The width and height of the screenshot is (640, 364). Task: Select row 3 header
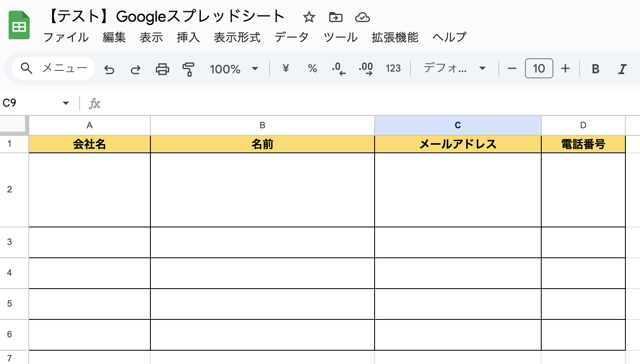point(14,242)
